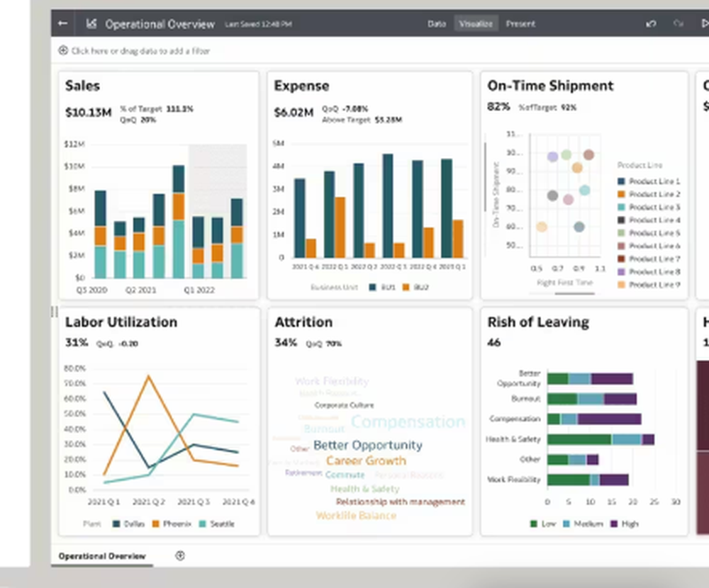Click the High risk legend item
The image size is (709, 588).
[x=625, y=524]
